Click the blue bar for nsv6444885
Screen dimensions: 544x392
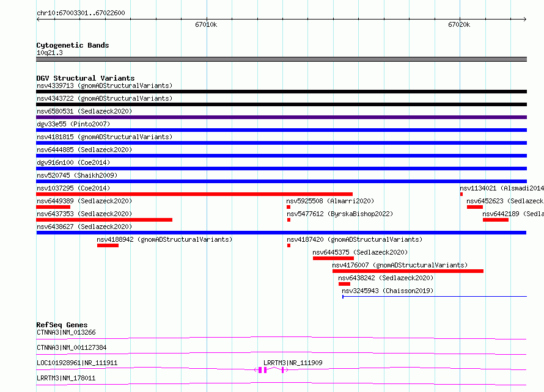pos(281,156)
